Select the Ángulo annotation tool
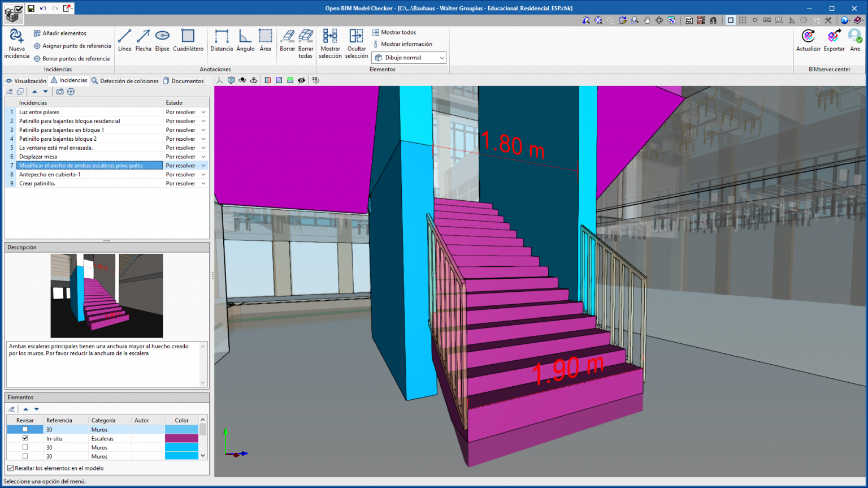Viewport: 868px width, 488px height. [x=245, y=40]
